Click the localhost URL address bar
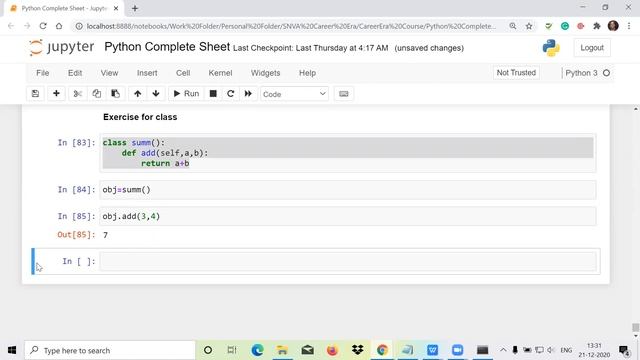640x360 pixels. click(291, 26)
